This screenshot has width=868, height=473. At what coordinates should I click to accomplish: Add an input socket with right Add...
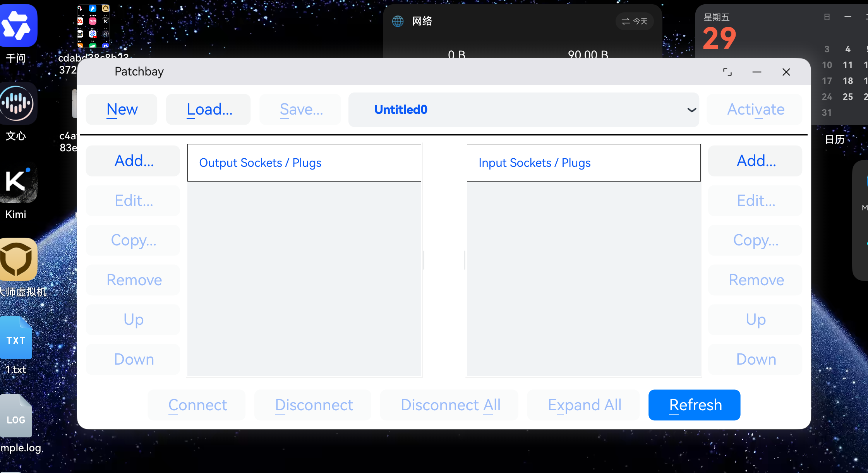[755, 161]
